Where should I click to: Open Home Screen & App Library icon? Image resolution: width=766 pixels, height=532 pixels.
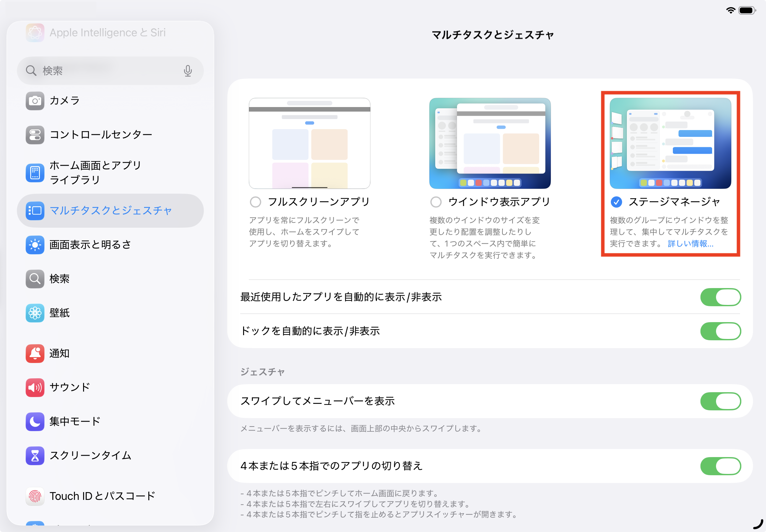point(35,173)
